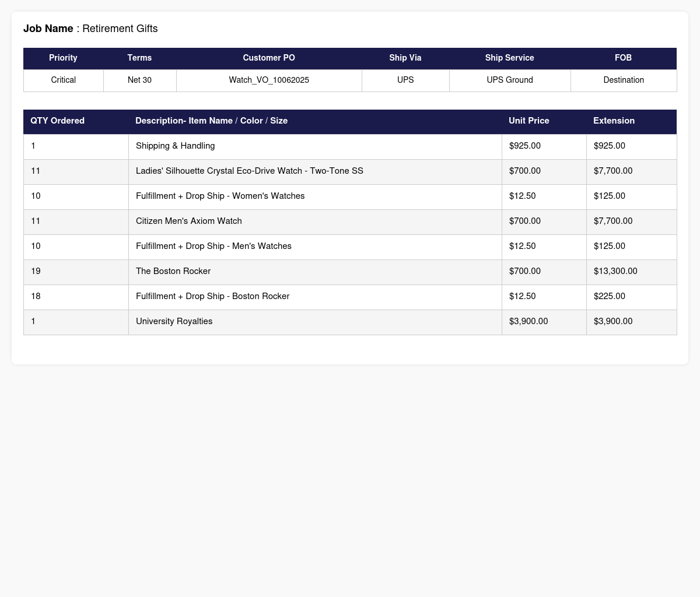This screenshot has width=700, height=597.
Task: Click the Extension header
Action: click(631, 121)
